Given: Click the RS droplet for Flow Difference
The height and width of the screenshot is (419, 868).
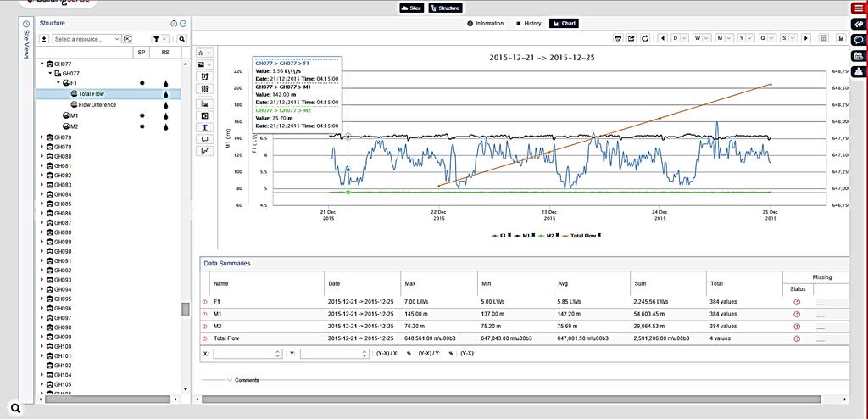Looking at the screenshot, I should click(165, 105).
